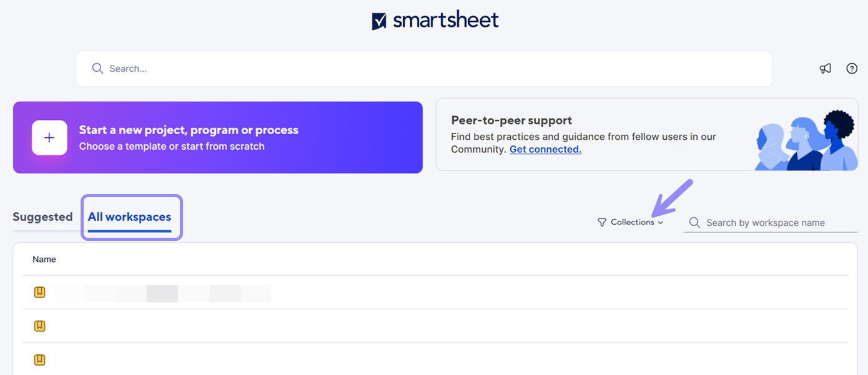Image resolution: width=868 pixels, height=375 pixels.
Task: Click the first workspace icon in the list
Action: pos(39,292)
